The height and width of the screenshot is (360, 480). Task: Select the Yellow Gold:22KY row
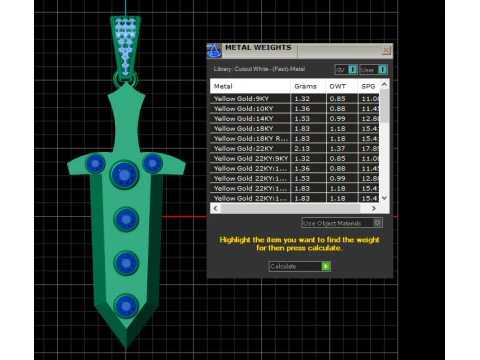(295, 148)
